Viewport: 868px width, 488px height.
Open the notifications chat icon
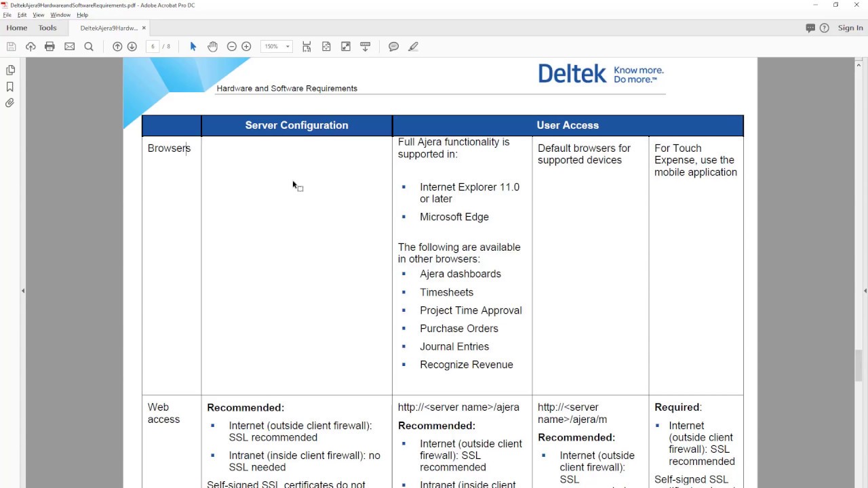810,28
